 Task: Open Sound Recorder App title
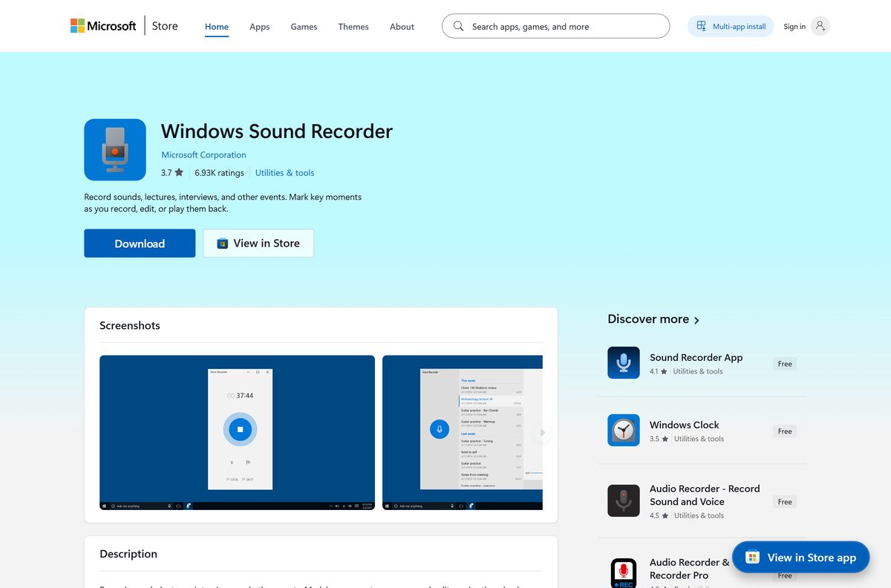coord(696,357)
